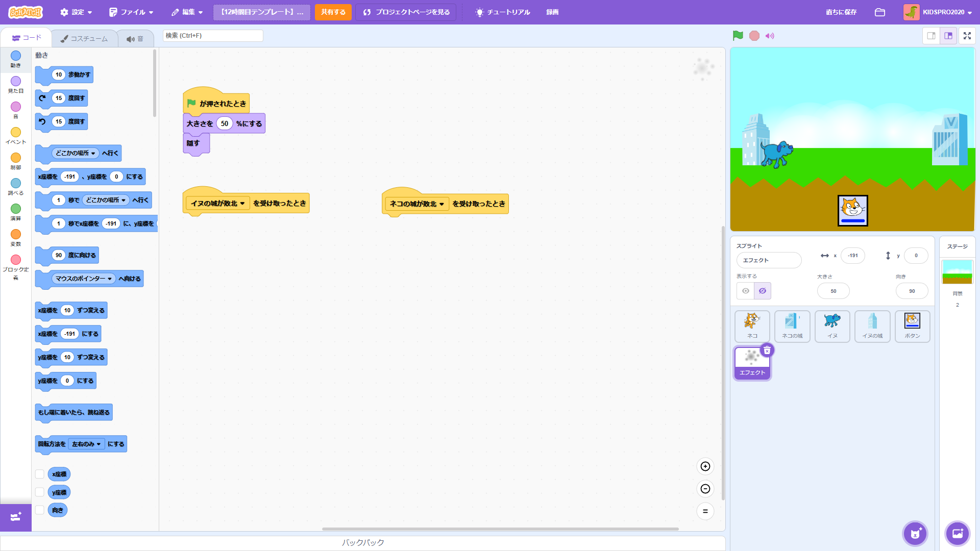Click プロジェクトページを見る button
This screenshot has width=980, height=551.
coord(407,12)
